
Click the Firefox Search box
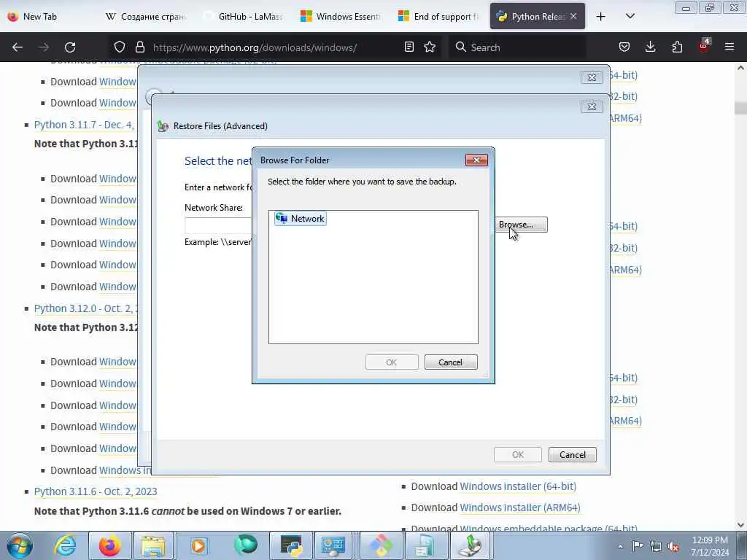pyautogui.click(x=517, y=47)
